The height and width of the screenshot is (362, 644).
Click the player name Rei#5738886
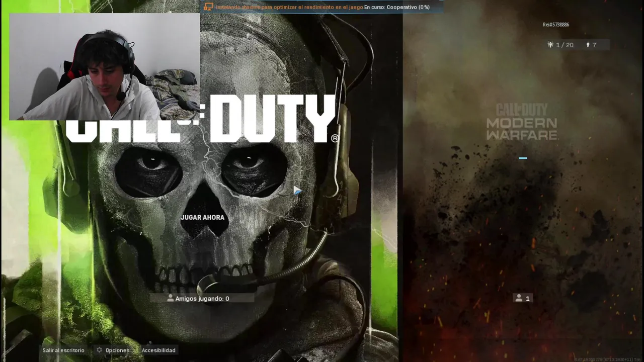click(556, 25)
